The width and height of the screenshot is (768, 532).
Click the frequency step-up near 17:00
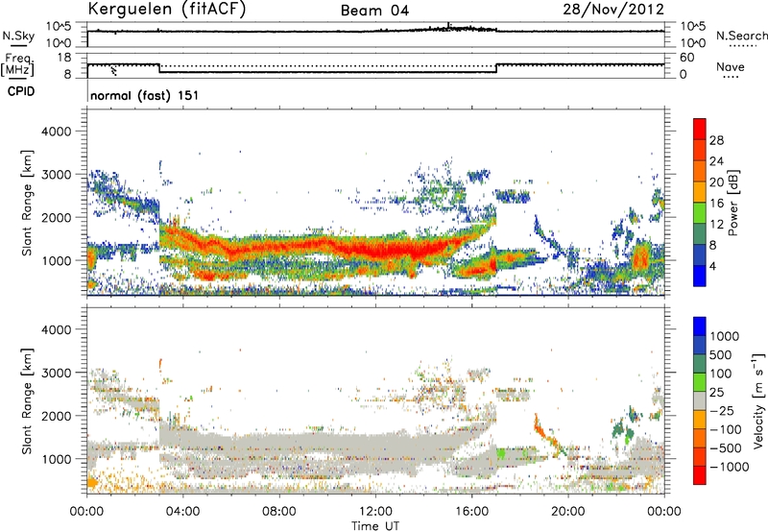pyautogui.click(x=496, y=68)
